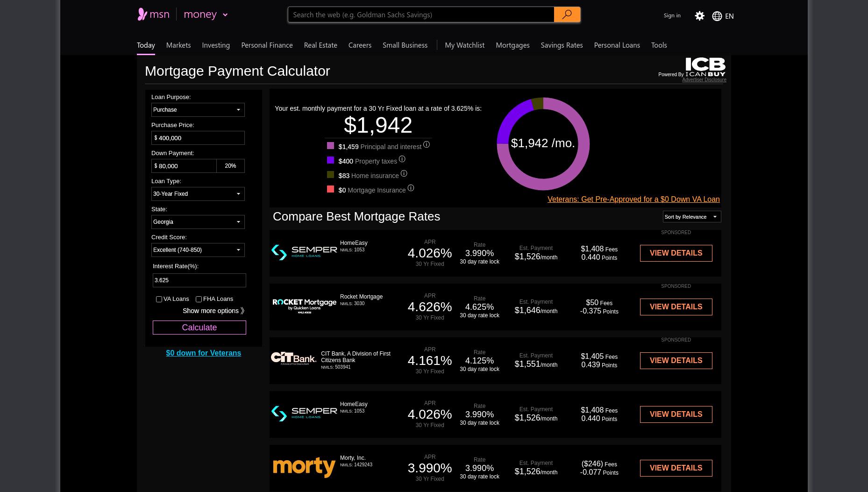Viewport: 868px width, 492px height.
Task: Click Mortgage Insurance red swatch
Action: pyautogui.click(x=330, y=189)
